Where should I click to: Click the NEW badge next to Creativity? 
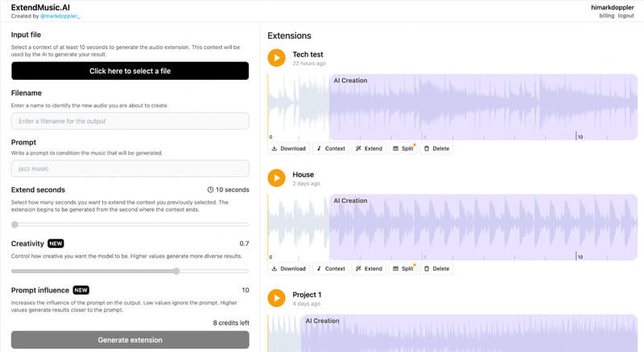coord(56,243)
